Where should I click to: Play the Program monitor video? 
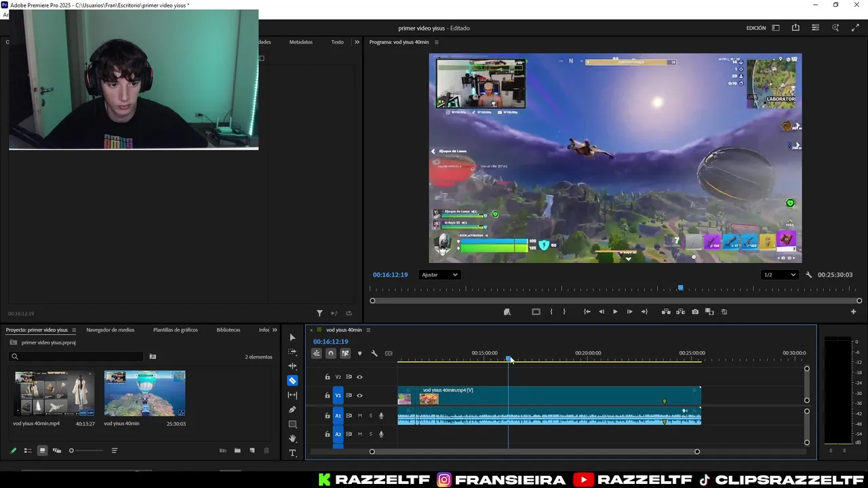point(615,312)
